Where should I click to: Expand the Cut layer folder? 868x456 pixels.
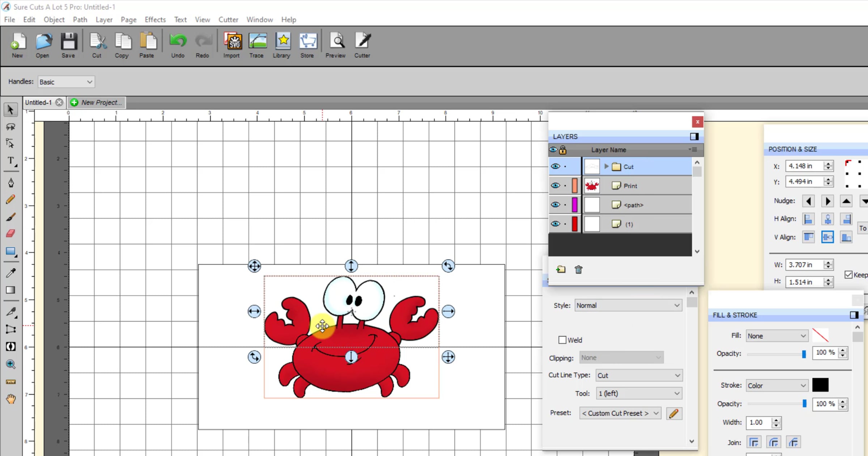pos(607,166)
